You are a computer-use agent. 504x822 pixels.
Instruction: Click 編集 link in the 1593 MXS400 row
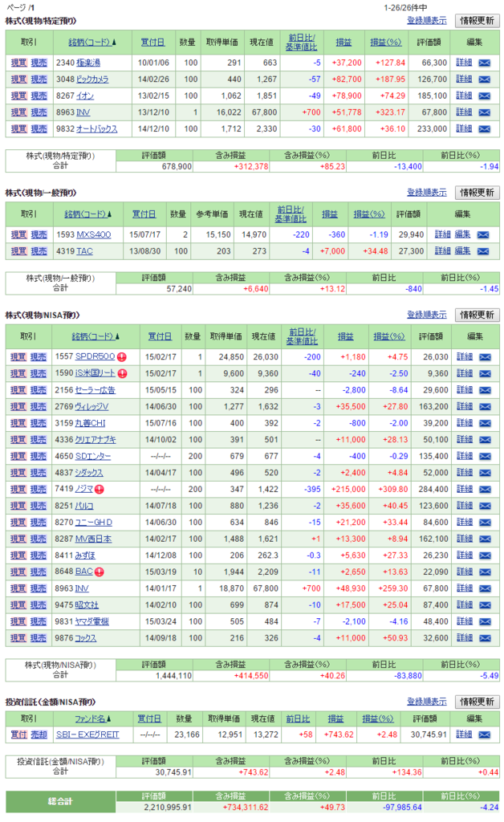point(462,235)
